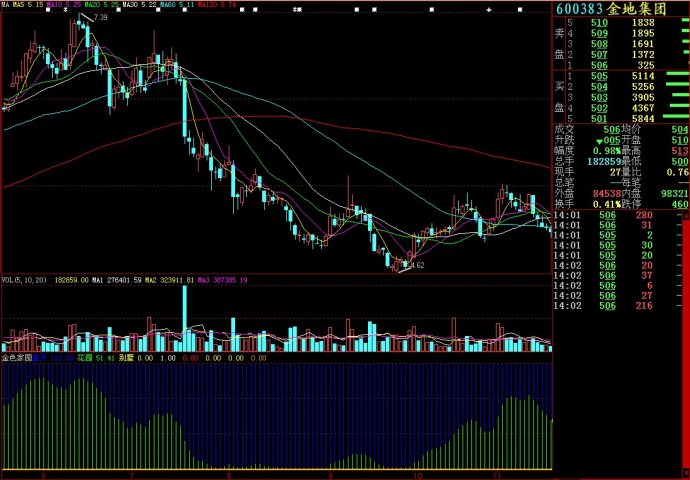The height and width of the screenshot is (480, 690).
Task: Click the 别墅 indicator label
Action: pos(126,355)
